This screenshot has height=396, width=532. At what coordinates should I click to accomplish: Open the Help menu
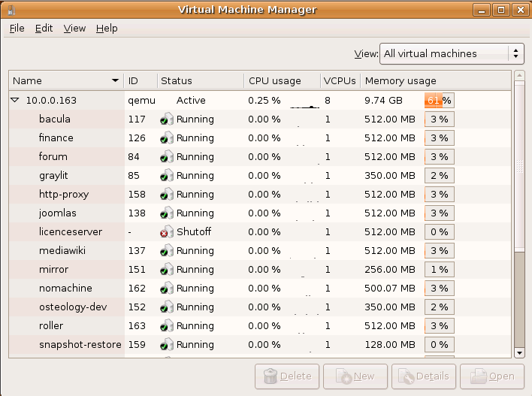107,28
